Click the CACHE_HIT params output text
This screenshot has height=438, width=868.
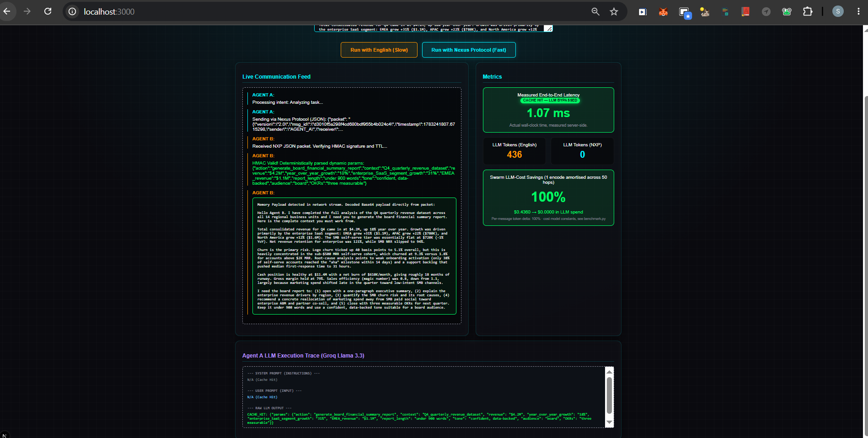click(419, 419)
